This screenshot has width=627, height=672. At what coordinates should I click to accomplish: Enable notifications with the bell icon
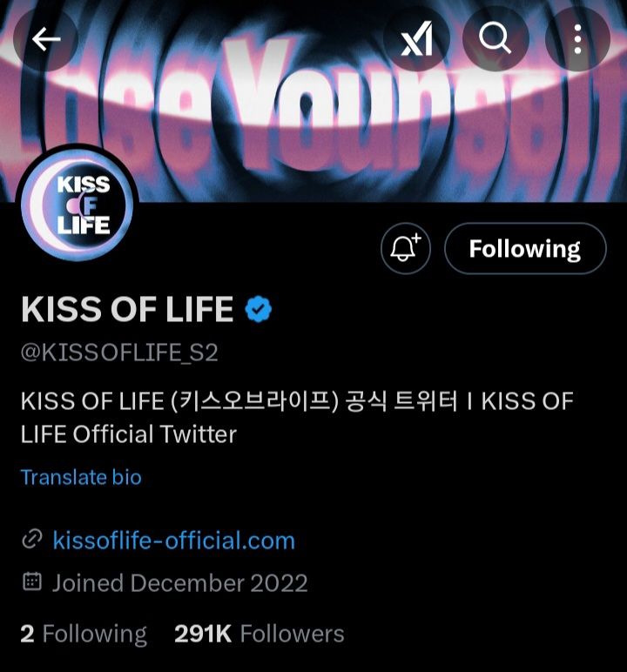tap(405, 248)
